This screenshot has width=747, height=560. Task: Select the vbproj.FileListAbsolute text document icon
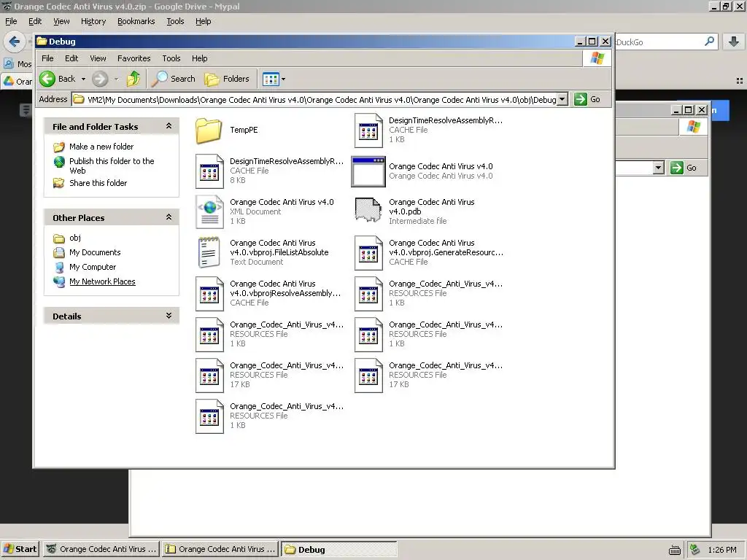click(209, 253)
